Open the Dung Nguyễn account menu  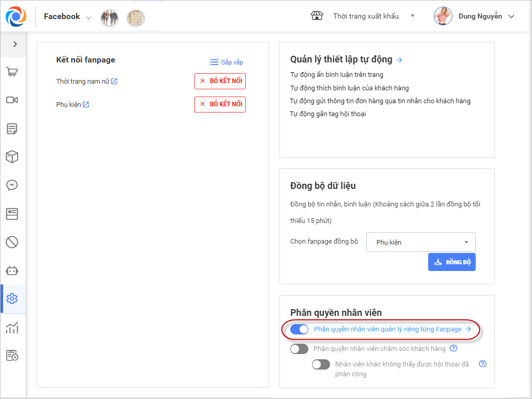(x=474, y=16)
